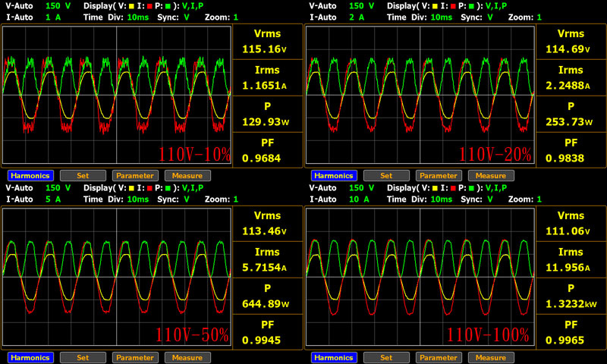Open Harmonics in the 110V-50% screen
607x364 pixels.
tap(30, 357)
